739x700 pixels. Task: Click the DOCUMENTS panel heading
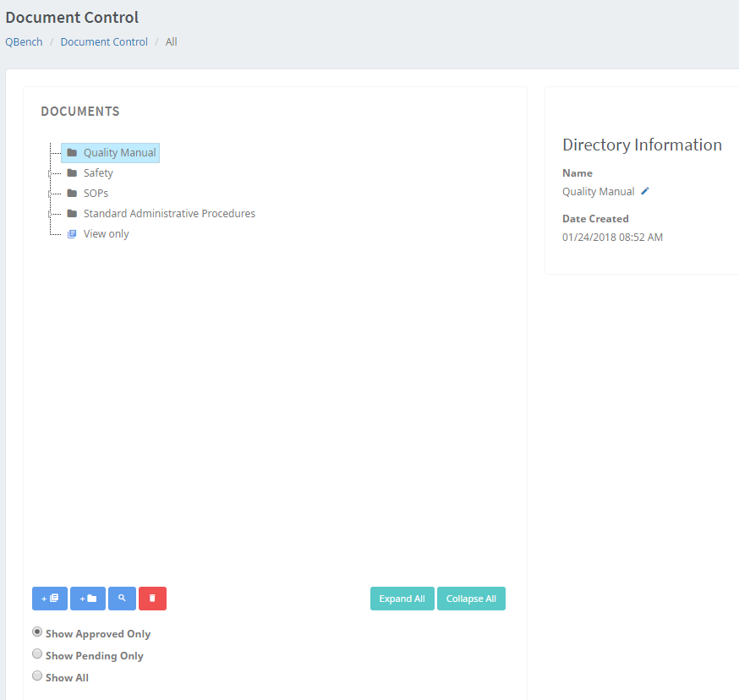(x=80, y=112)
